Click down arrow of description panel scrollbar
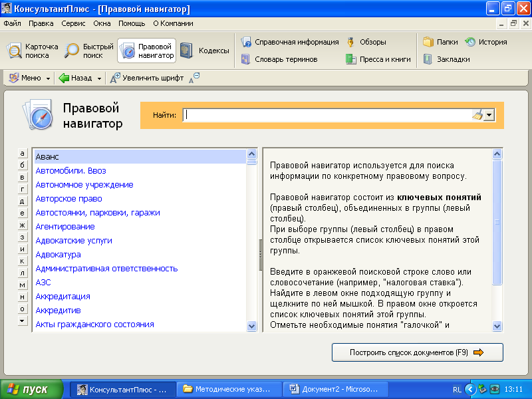The height and width of the screenshot is (399, 532). 497,327
